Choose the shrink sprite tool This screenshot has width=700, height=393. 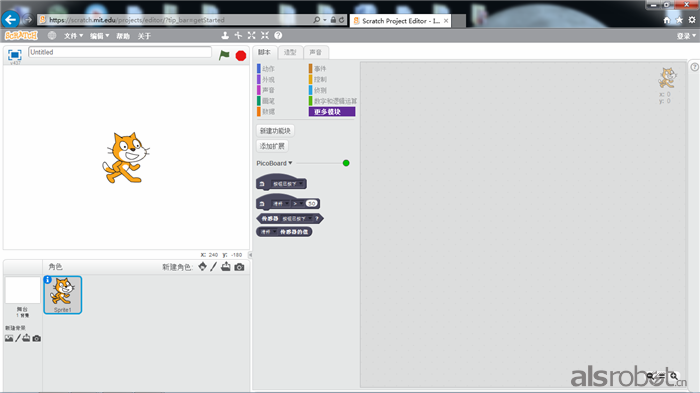pyautogui.click(x=265, y=35)
